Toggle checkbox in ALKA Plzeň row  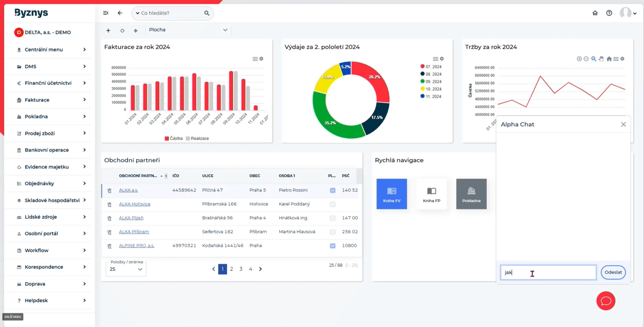[x=333, y=218]
